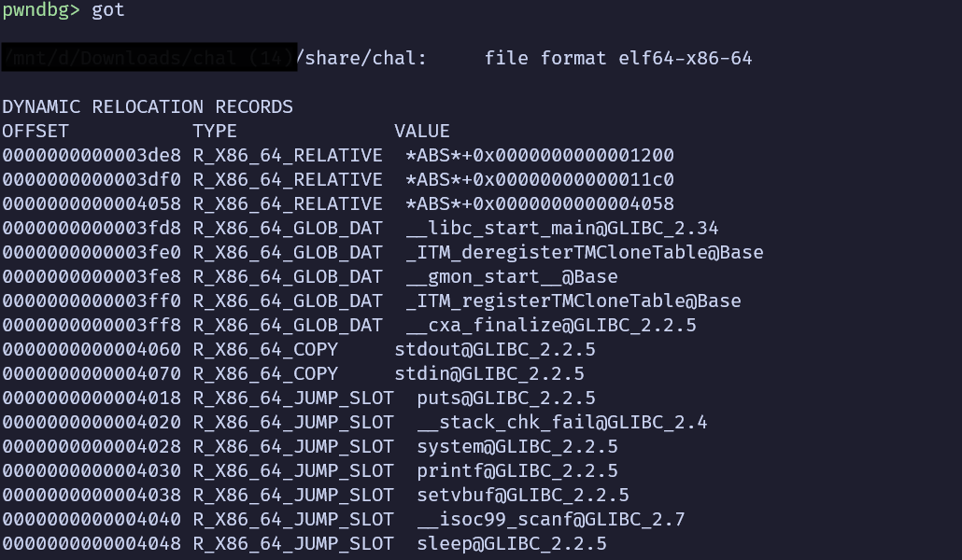Click stdout@GLIBC_2.2.5 symbol
This screenshot has height=560, width=962.
494,350
